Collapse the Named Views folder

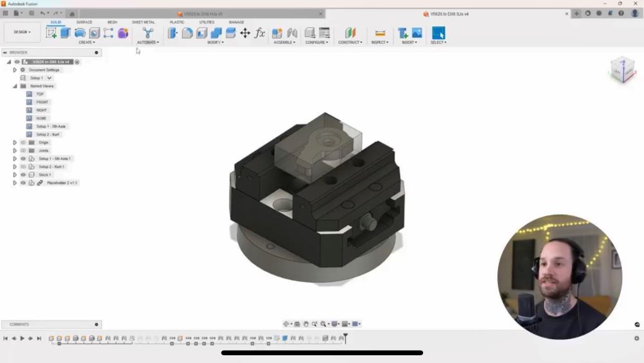coord(15,86)
